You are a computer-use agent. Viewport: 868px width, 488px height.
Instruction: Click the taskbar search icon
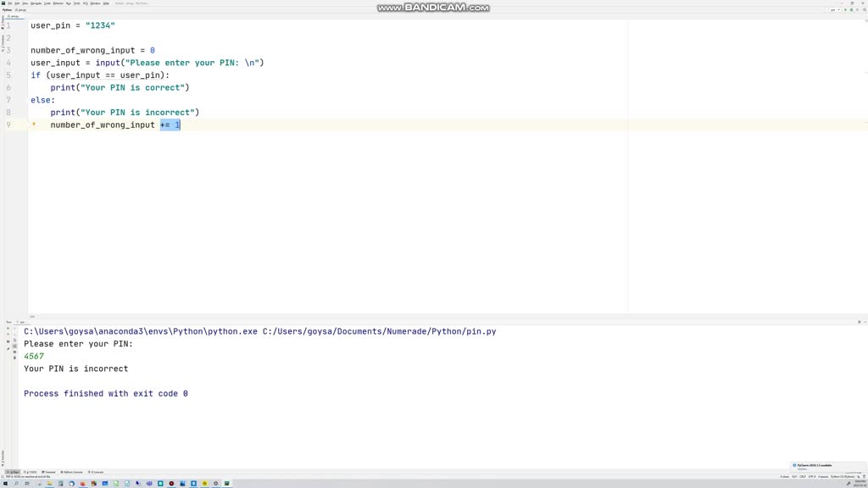[16, 484]
